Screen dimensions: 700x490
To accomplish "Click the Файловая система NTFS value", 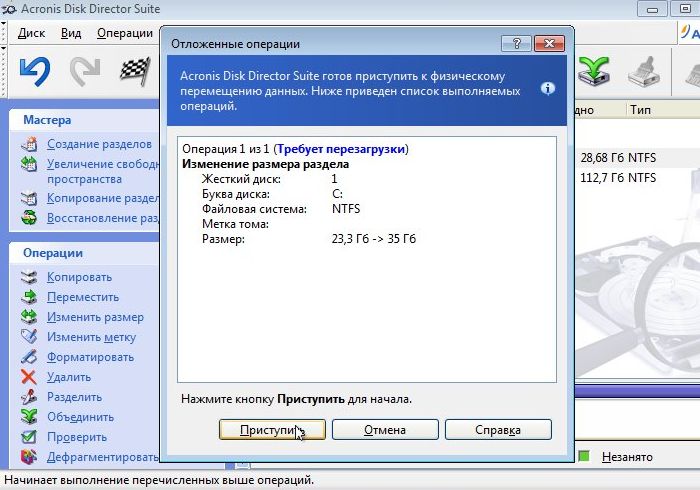I will pyautogui.click(x=346, y=209).
